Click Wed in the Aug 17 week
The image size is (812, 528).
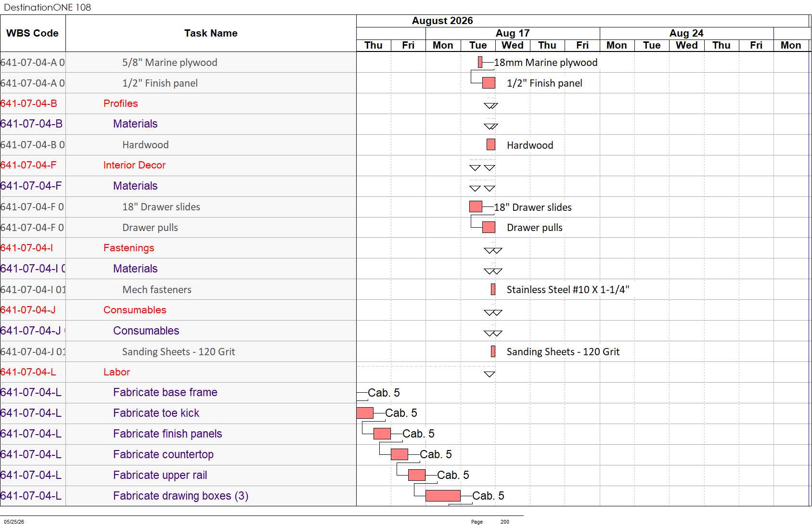click(x=513, y=45)
